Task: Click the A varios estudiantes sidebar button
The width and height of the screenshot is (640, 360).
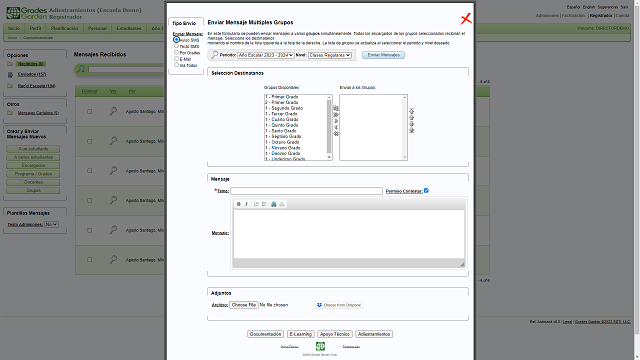Action: point(33,157)
